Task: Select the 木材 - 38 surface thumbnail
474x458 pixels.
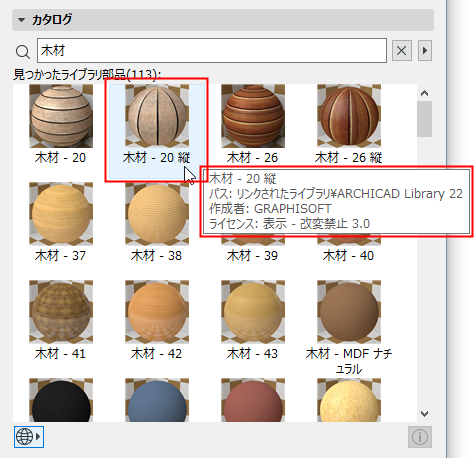Action: 157,214
